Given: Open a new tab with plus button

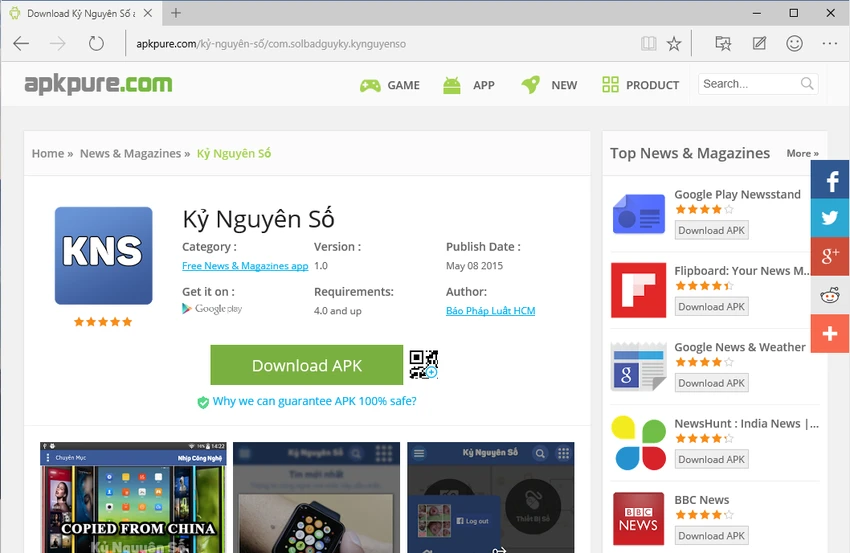Looking at the screenshot, I should click(176, 13).
